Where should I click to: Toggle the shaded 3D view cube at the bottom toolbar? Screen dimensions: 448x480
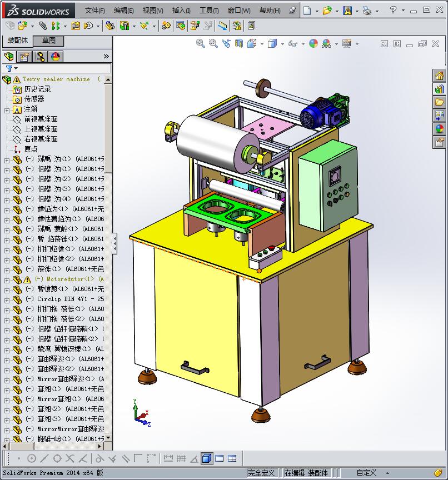coord(207,458)
